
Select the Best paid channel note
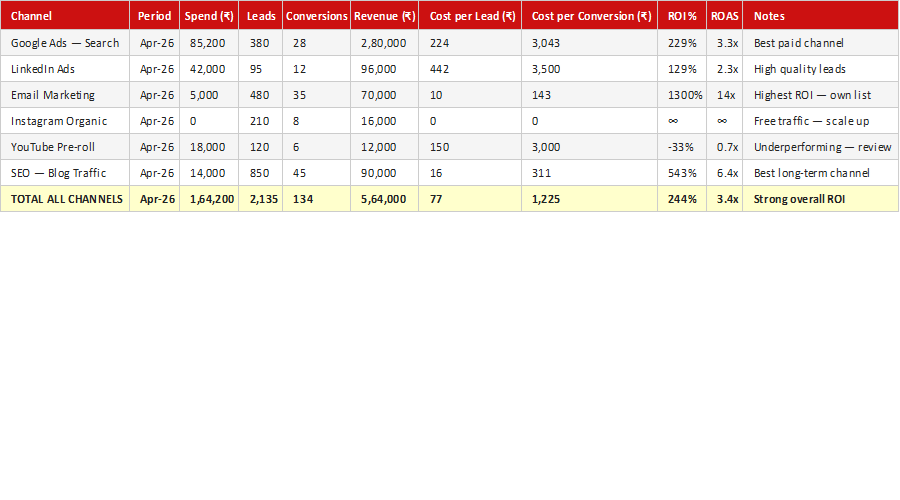click(821, 43)
